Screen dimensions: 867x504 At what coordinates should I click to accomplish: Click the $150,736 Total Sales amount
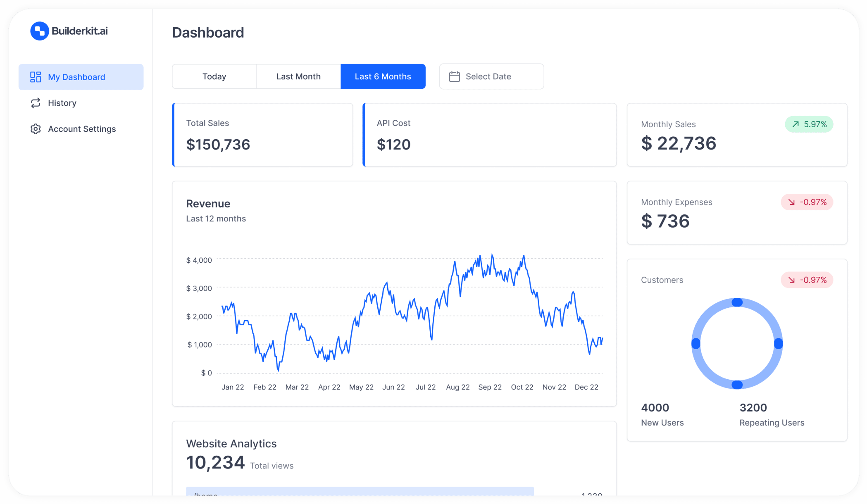(x=218, y=145)
